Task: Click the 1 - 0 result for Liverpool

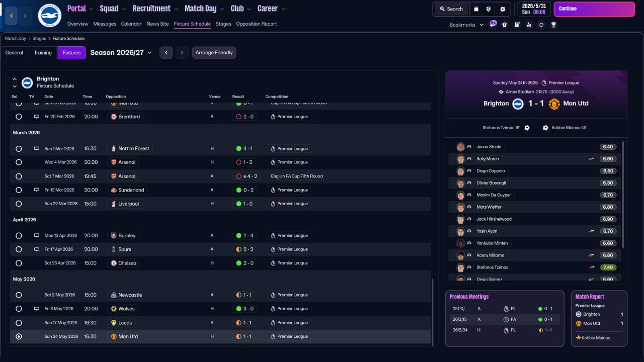Action: click(x=244, y=204)
